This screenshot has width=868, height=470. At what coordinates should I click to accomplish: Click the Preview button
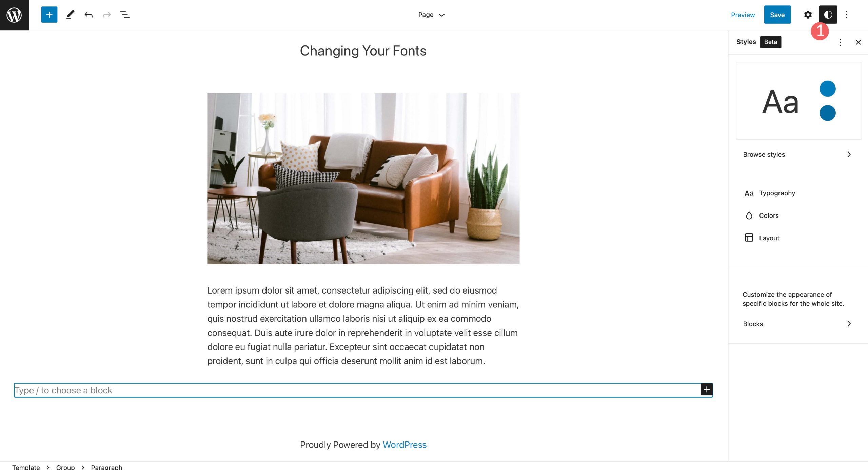tap(743, 15)
